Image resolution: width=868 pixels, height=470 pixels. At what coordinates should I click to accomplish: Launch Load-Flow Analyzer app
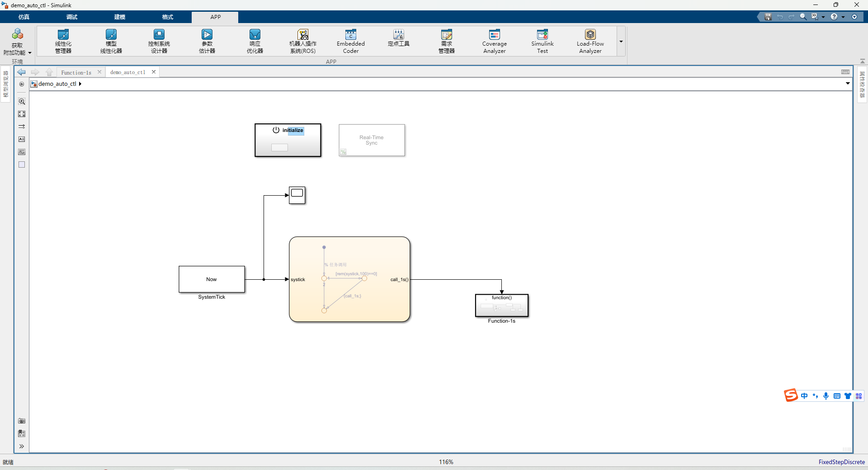[590, 41]
